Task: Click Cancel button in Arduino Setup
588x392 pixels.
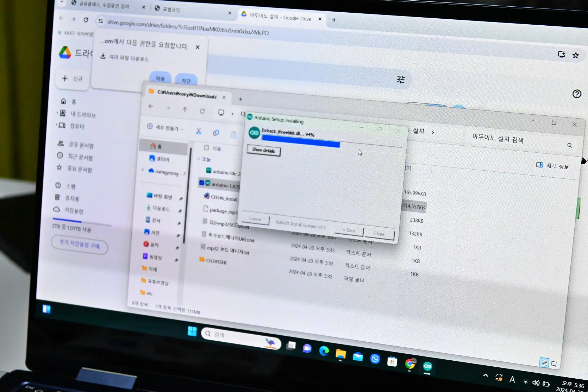Action: 255,219
